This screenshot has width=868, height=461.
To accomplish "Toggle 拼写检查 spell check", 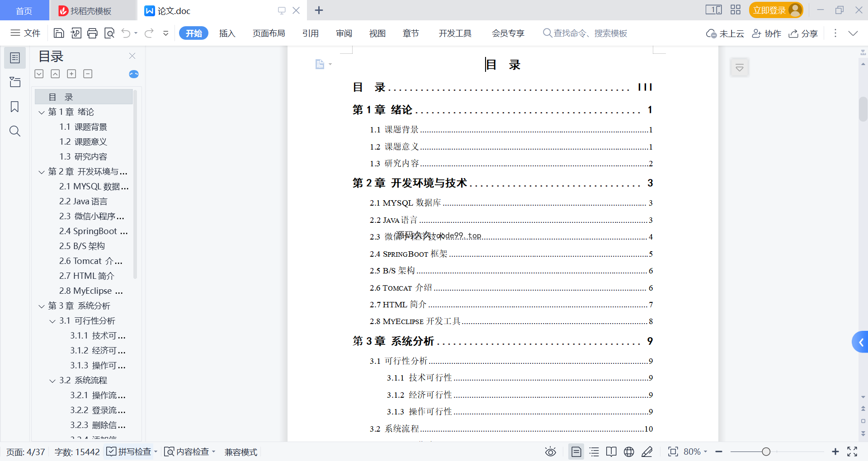I will click(129, 452).
